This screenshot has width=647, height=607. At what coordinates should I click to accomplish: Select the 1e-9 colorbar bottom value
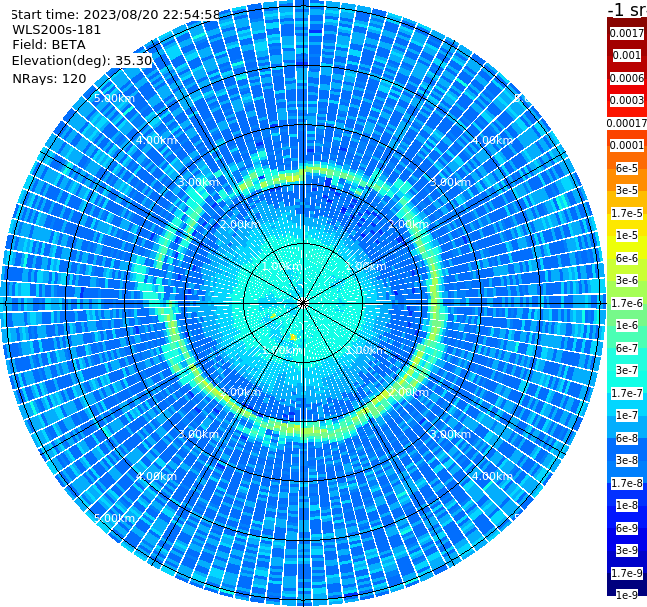[x=627, y=595]
